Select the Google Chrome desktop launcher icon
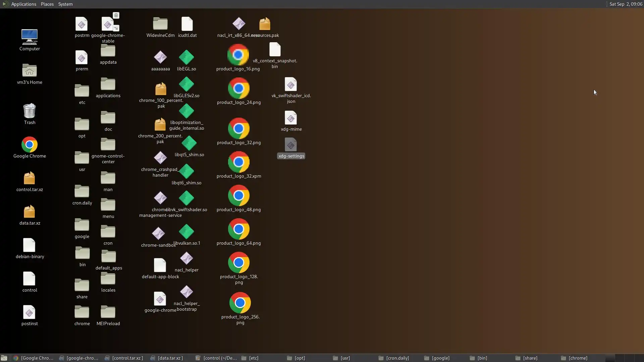Image resolution: width=644 pixels, height=362 pixels. 30,145
